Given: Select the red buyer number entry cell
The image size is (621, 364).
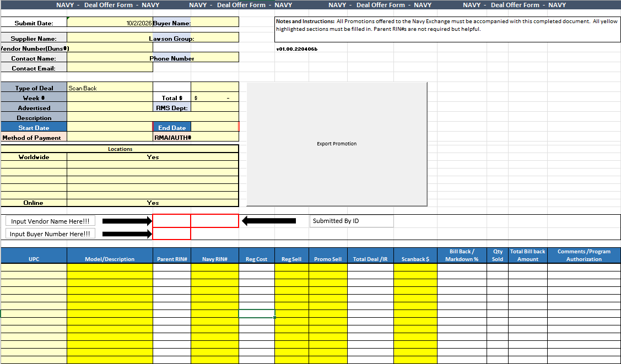Looking at the screenshot, I should [171, 233].
